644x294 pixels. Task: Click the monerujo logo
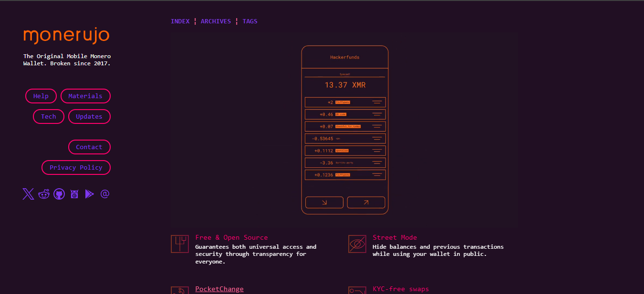[66, 36]
